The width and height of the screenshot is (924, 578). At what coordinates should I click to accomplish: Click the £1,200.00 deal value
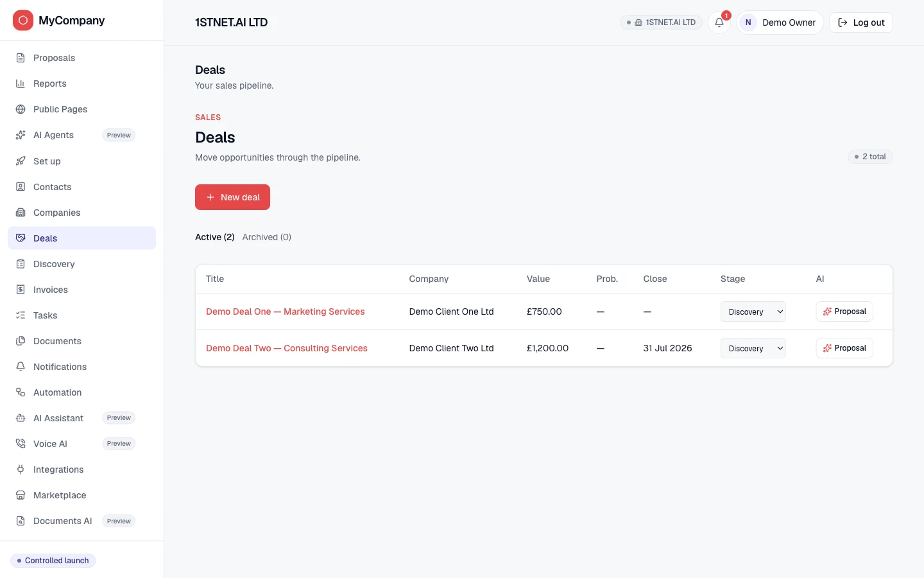click(547, 348)
